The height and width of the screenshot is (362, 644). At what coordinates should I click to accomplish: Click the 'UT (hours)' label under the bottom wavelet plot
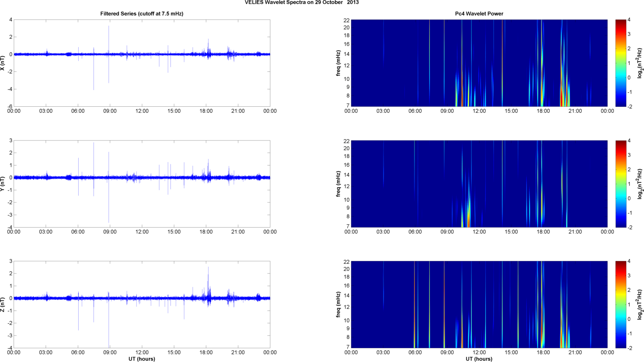[479, 359]
